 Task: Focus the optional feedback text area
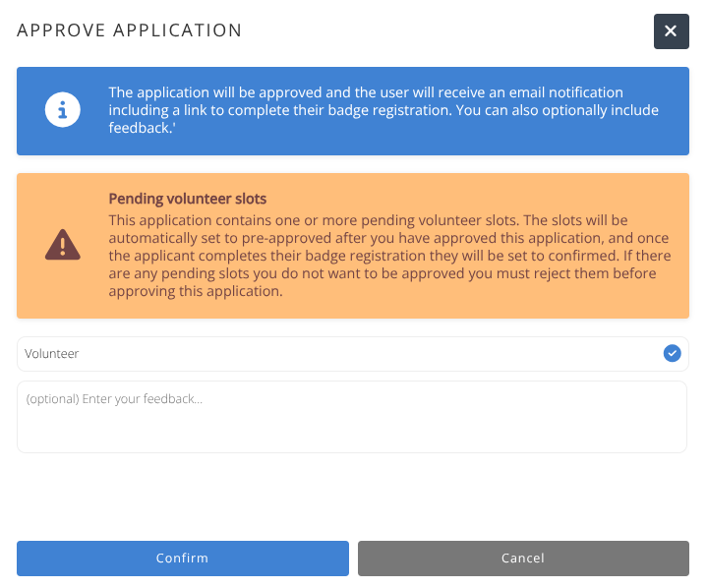352,417
